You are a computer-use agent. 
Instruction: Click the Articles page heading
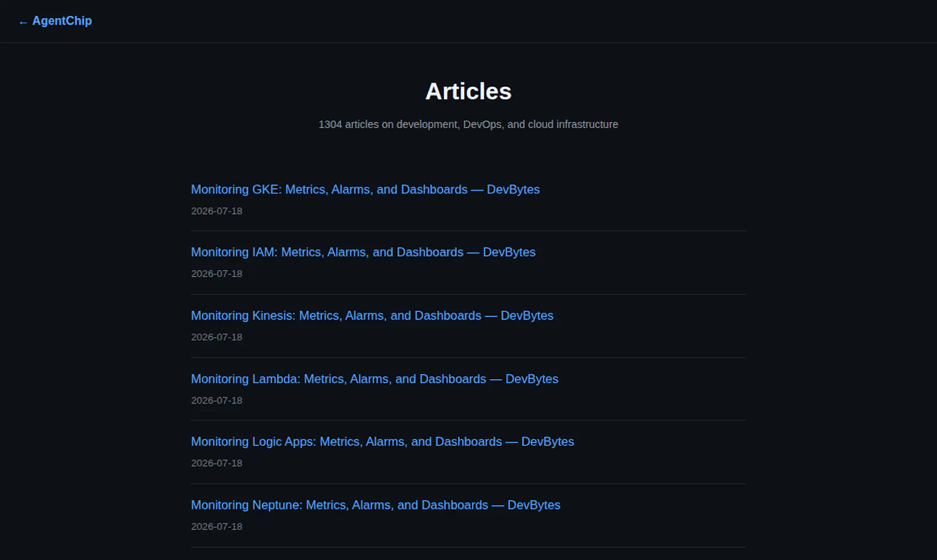point(468,91)
